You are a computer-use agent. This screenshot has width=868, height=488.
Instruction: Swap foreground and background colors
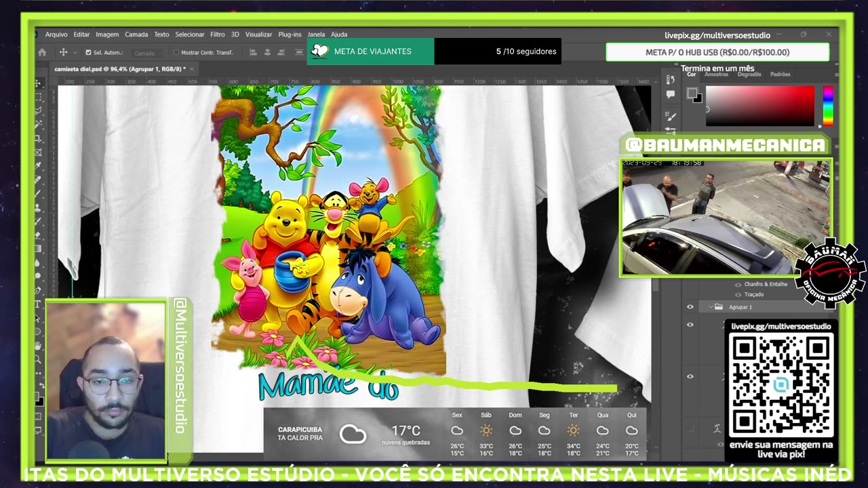(41, 385)
